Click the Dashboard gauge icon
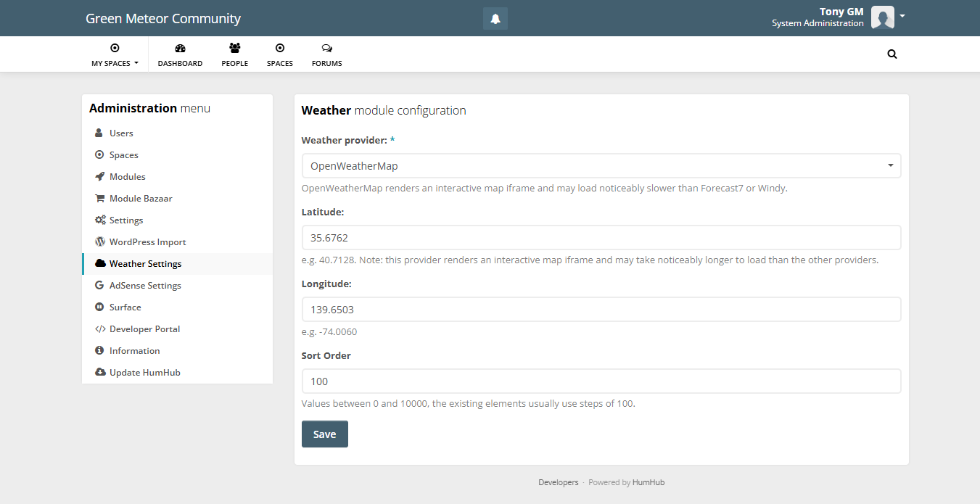 (x=181, y=49)
